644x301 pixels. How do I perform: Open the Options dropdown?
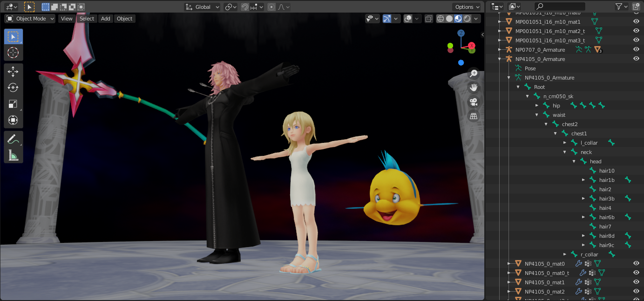click(467, 7)
